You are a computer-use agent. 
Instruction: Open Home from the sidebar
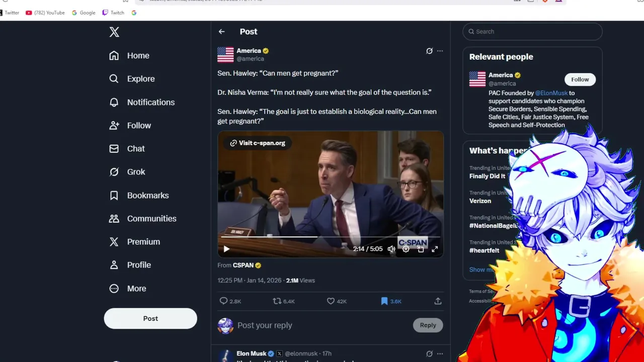(129, 55)
